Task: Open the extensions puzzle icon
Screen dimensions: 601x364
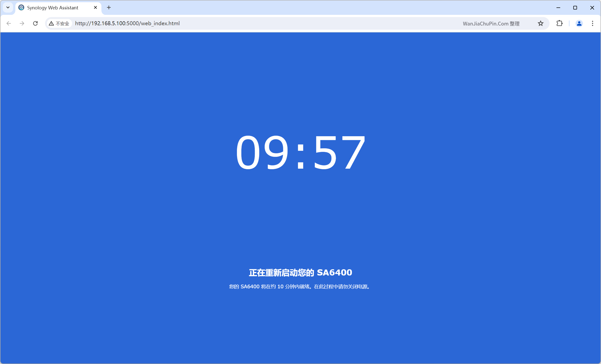Action: 559,23
